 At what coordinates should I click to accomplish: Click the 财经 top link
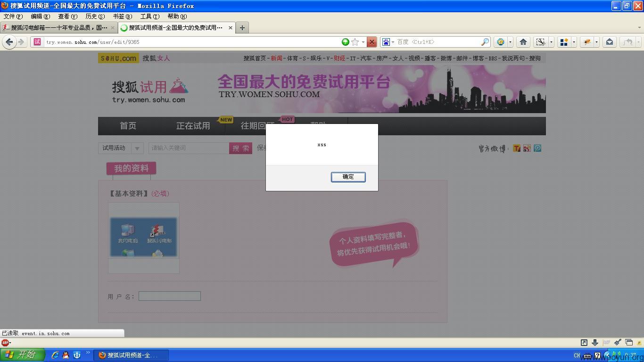339,58
